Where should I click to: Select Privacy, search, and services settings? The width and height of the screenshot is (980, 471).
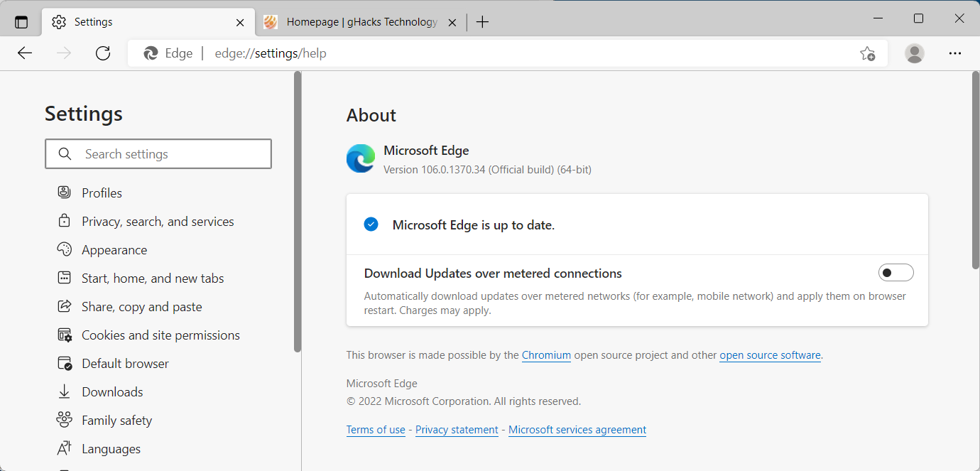click(157, 221)
